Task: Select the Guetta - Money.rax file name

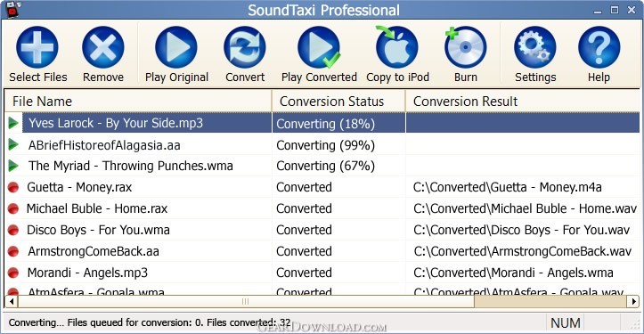Action: [x=79, y=187]
